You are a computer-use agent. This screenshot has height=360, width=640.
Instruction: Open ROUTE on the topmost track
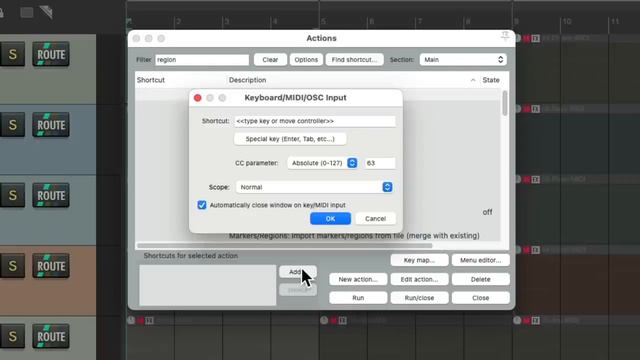pos(51,54)
